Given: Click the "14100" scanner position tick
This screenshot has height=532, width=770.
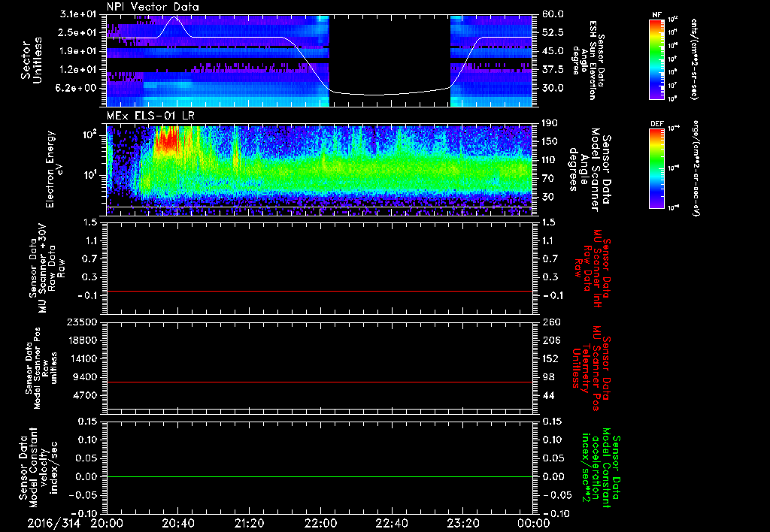Looking at the screenshot, I should (x=83, y=358).
